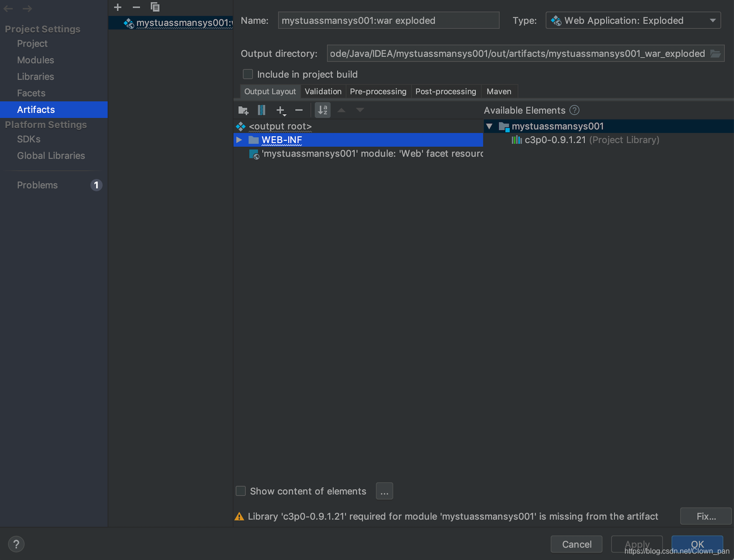
Task: Check Show content of elements
Action: click(241, 491)
